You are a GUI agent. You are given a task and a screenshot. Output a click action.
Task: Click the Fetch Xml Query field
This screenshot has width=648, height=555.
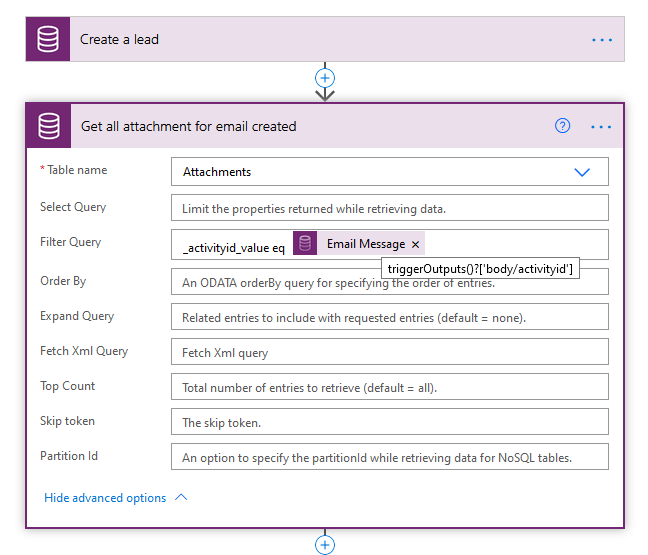[389, 353]
